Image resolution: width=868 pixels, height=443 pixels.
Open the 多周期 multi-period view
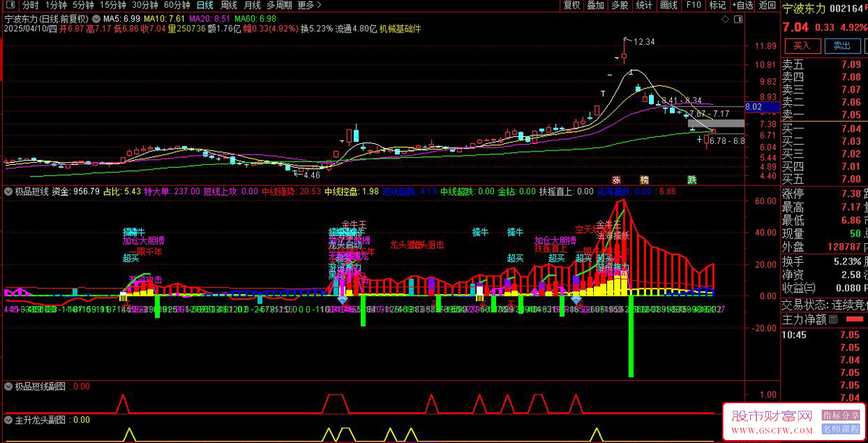click(279, 5)
